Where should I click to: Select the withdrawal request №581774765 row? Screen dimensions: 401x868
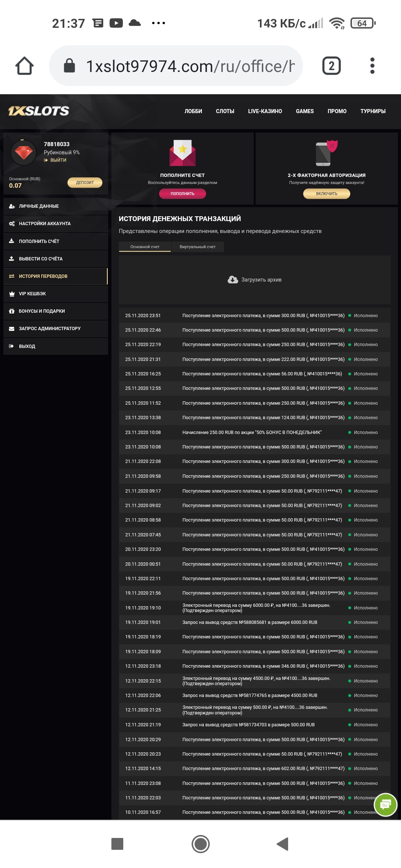tap(255, 696)
